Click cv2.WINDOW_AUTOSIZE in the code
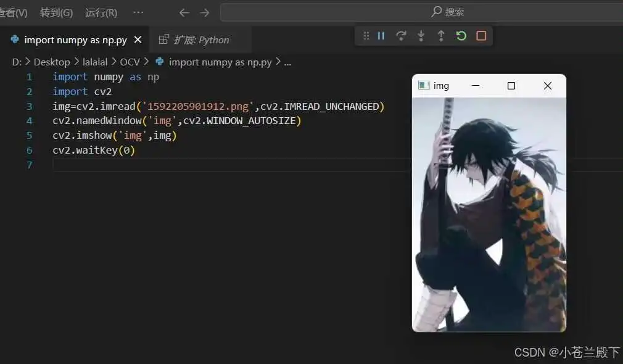 [239, 121]
